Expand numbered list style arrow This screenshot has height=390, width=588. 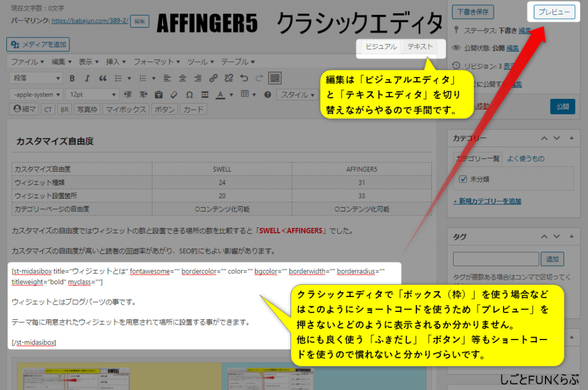coord(154,78)
